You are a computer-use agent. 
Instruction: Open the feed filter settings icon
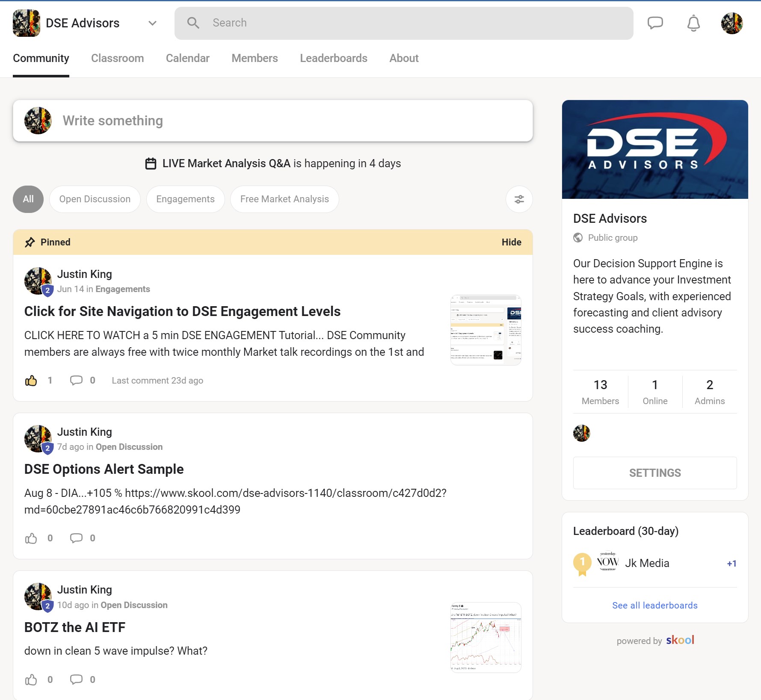[x=519, y=199]
